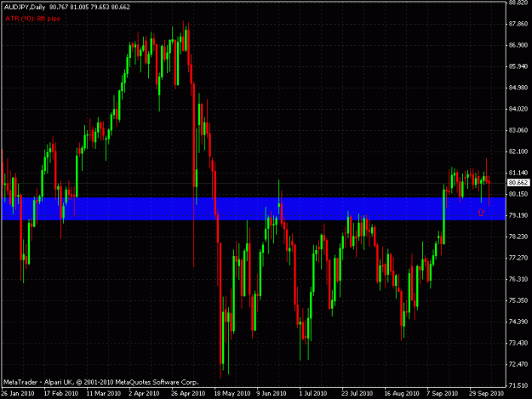Select the 75.350 price label
This screenshot has width=532, height=399.
[518, 300]
